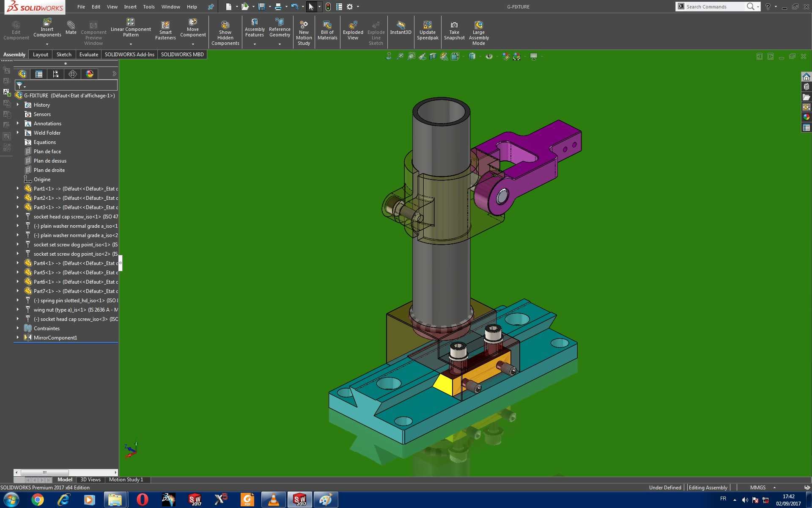Open Move Component dropdown arrow
The image size is (812, 508).
coord(193,44)
